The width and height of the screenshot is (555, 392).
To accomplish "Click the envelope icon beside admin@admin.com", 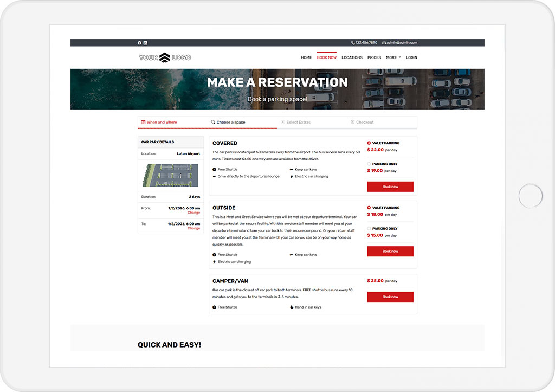I will (x=384, y=43).
